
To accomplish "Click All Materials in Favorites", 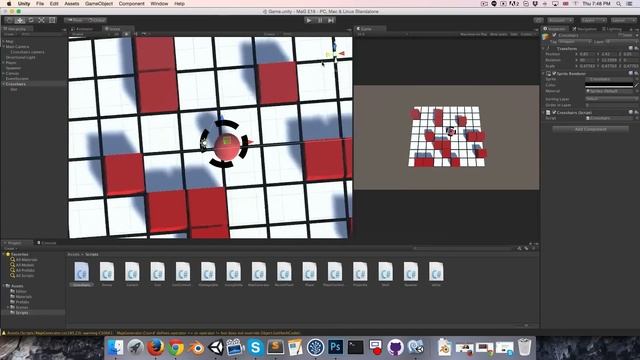I will 27,260.
